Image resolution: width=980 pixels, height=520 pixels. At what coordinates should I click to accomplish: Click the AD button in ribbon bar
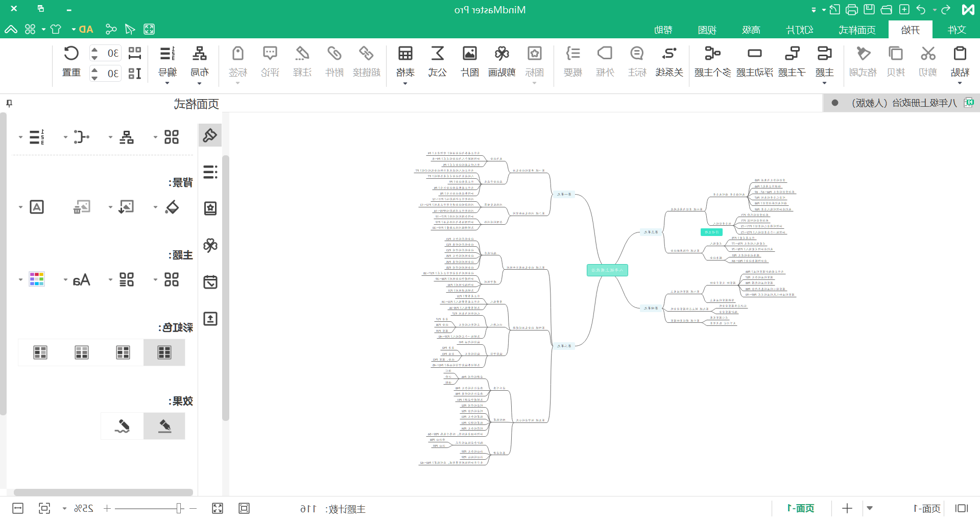tap(86, 29)
